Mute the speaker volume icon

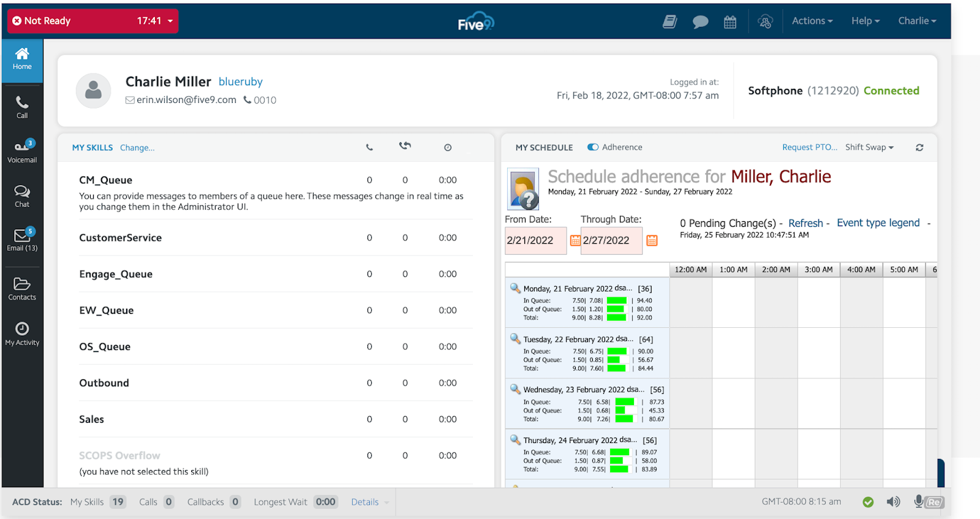pos(893,502)
